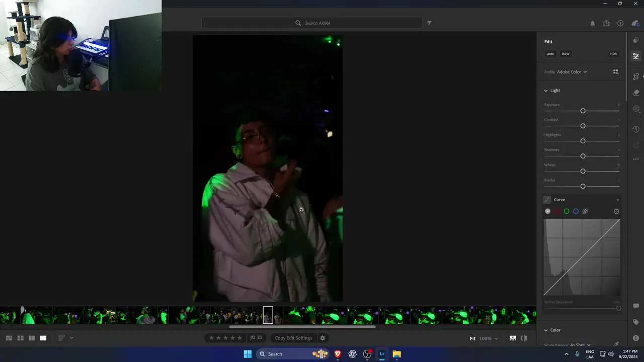Flag the photo as rejected
The image size is (644, 362).
[260, 338]
